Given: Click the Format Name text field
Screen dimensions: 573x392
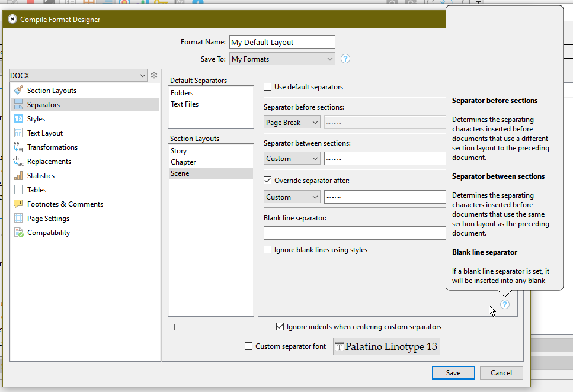Looking at the screenshot, I should tap(282, 42).
